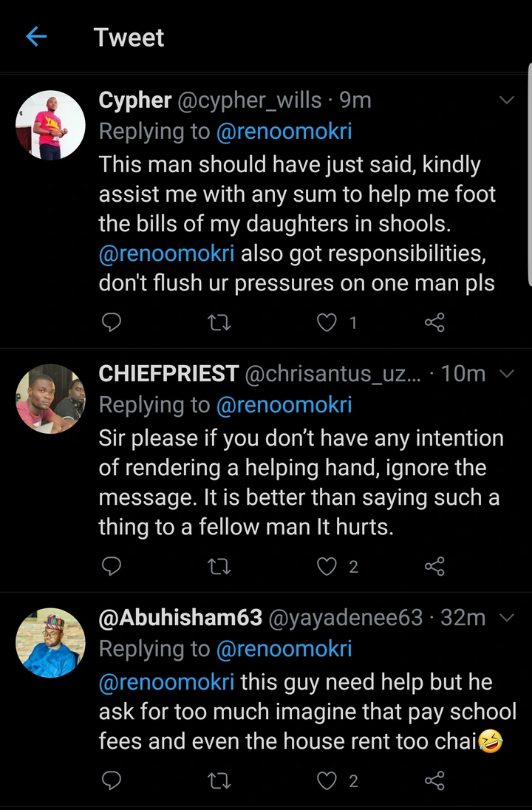Retweet Cypher's tweet
The height and width of the screenshot is (810, 532).
pos(219,322)
